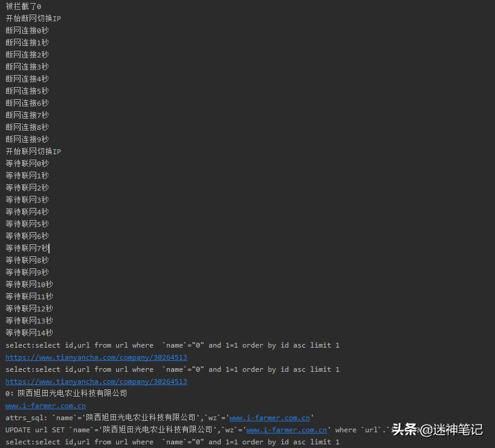The image size is (495, 448).
Task: Click the '断网连接5秒' output line
Action: 27,91
